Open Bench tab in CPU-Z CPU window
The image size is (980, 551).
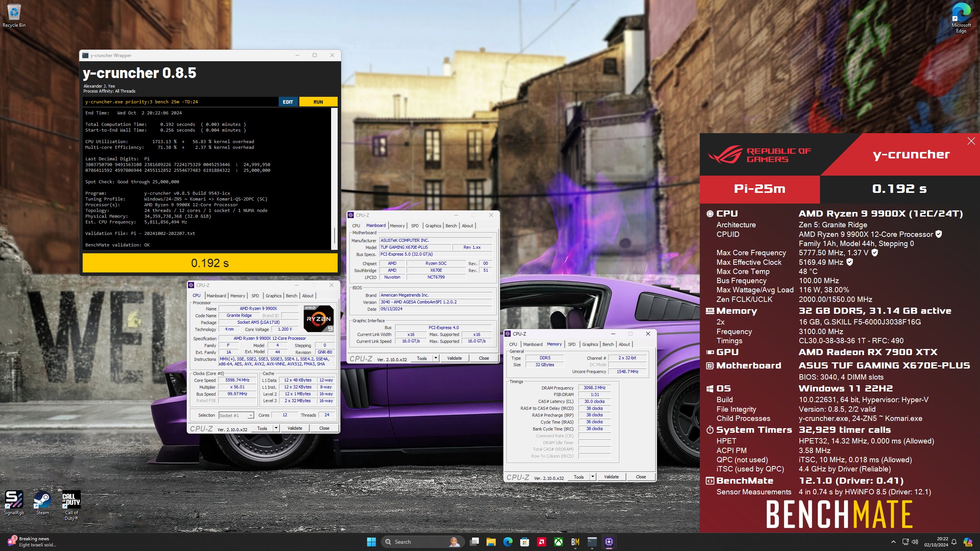click(291, 296)
